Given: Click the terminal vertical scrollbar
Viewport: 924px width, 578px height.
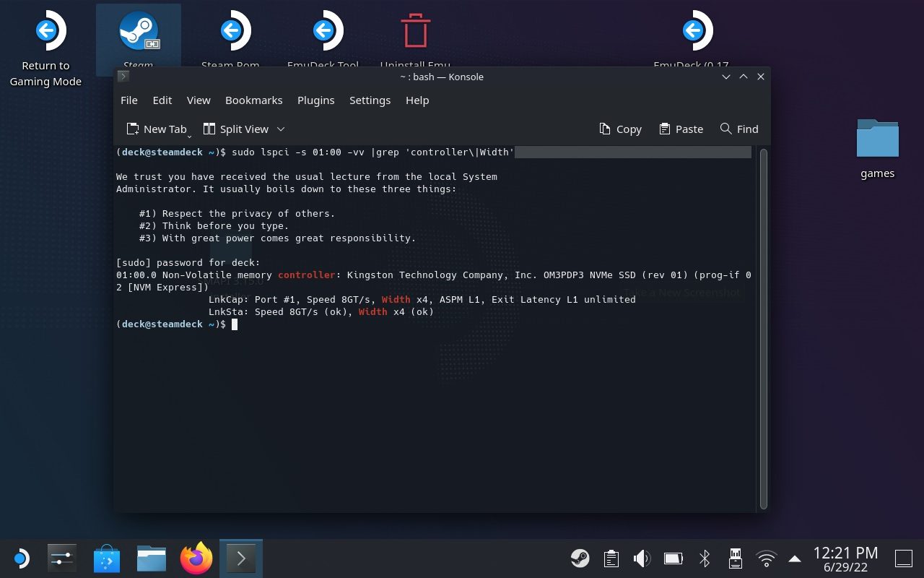Looking at the screenshot, I should (764, 329).
